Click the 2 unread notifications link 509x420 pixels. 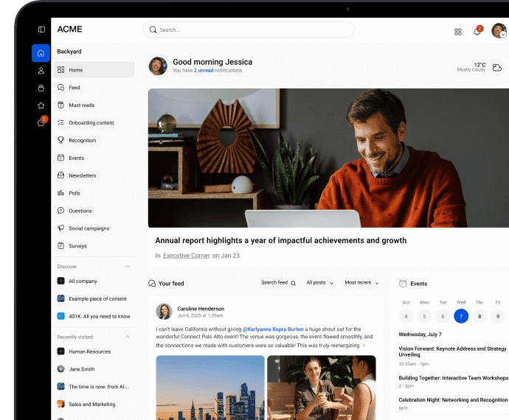tap(204, 71)
